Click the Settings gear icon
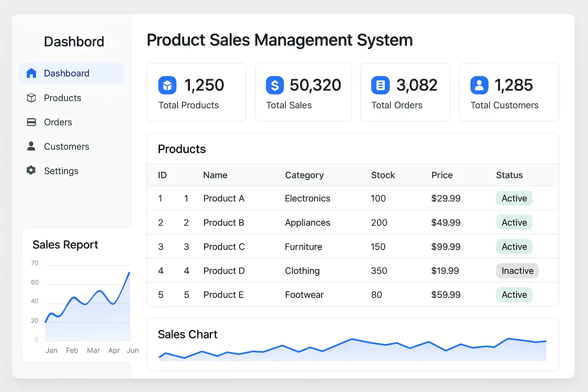 (x=31, y=170)
